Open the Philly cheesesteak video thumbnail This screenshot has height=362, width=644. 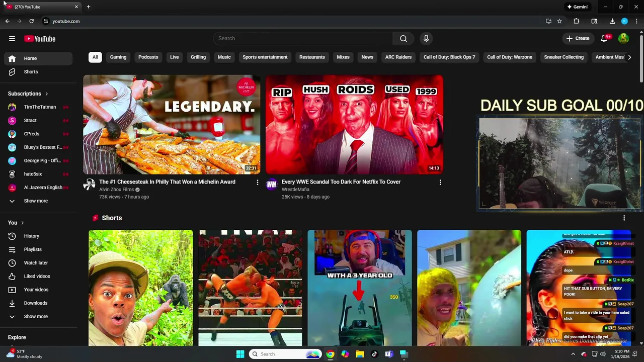coord(172,125)
